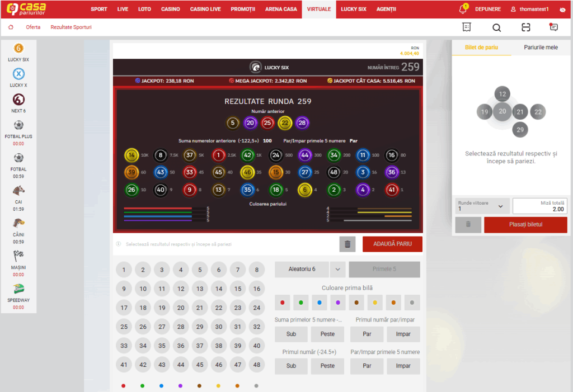Open the LUCKY SIX top menu item
The width and height of the screenshot is (573, 392).
tap(354, 9)
